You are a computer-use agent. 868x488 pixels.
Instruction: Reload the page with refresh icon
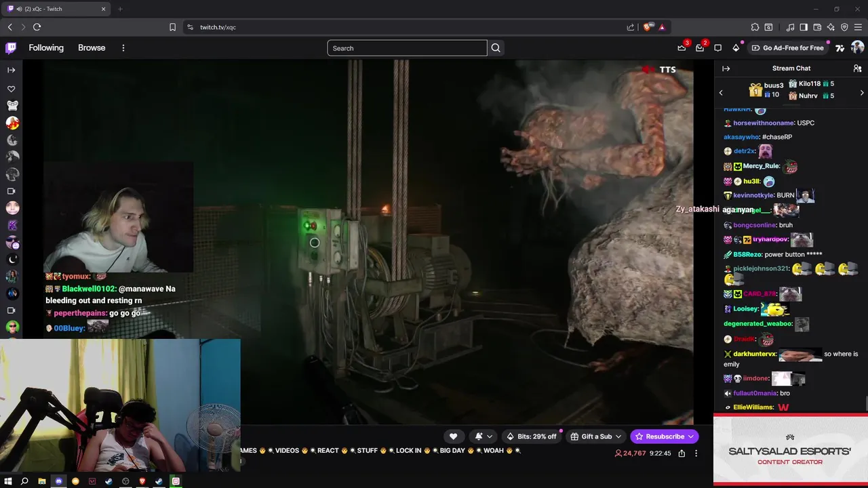[x=37, y=27]
